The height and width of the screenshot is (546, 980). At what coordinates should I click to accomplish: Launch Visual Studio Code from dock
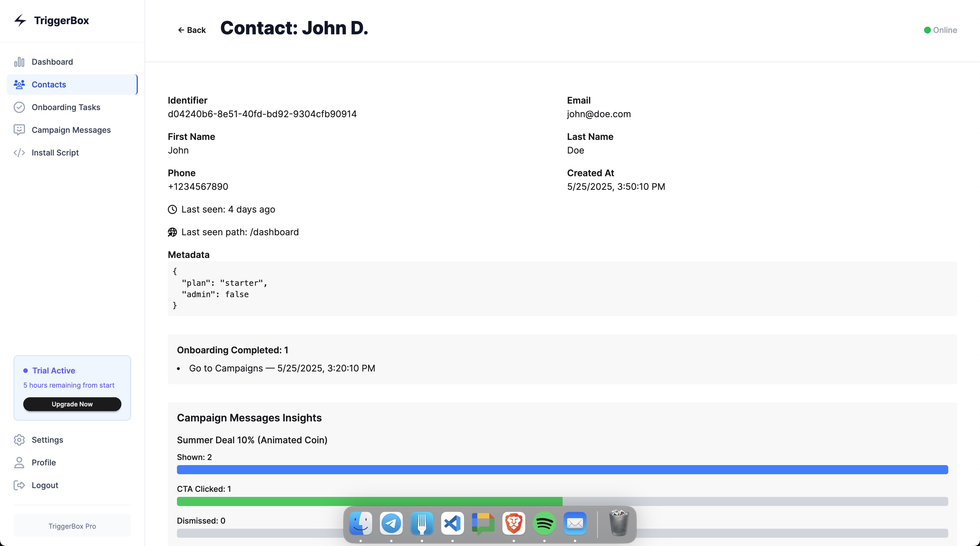tap(452, 524)
